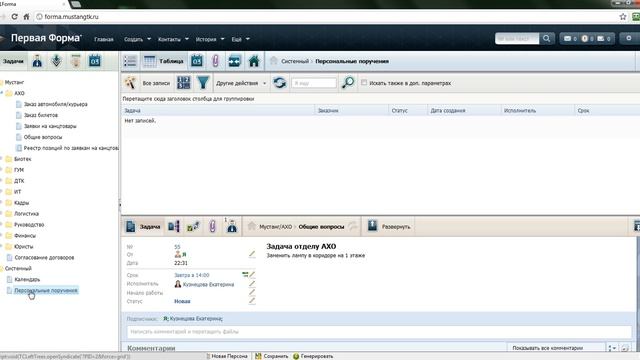Click the Первая Форма logo
Screen dimensions: 640x360
coord(46,38)
